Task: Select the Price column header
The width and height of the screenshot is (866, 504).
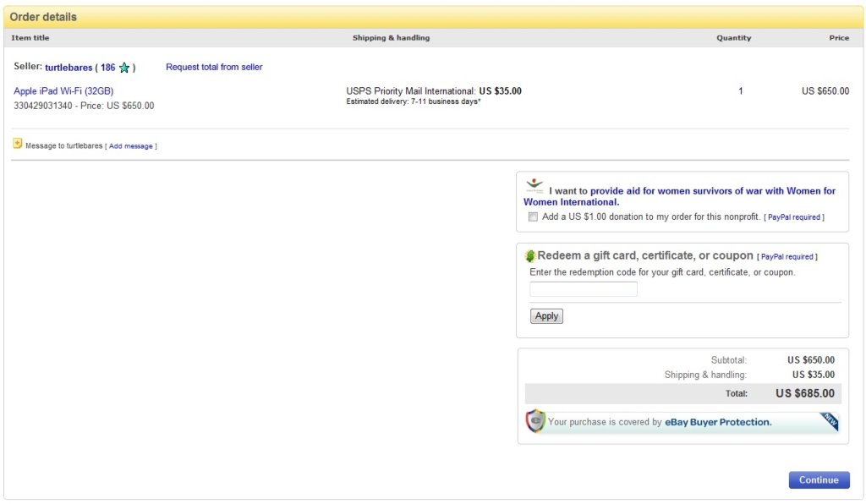Action: click(839, 37)
